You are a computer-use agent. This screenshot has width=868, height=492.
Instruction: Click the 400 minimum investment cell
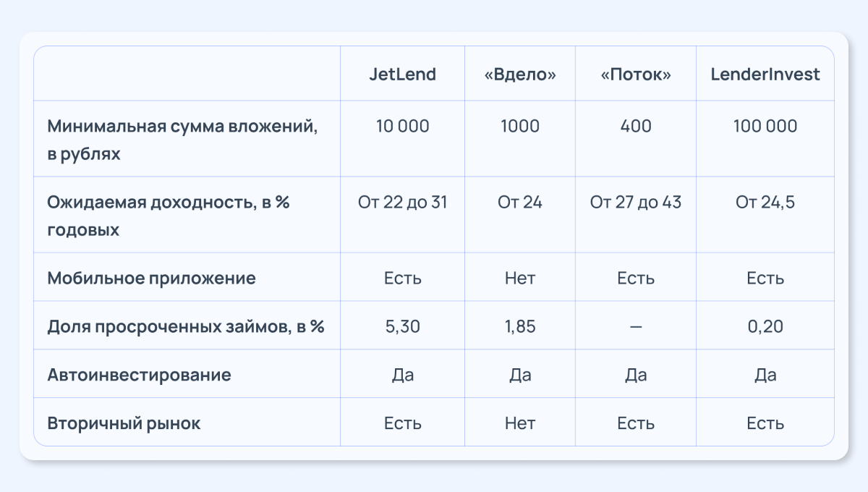[x=636, y=127]
